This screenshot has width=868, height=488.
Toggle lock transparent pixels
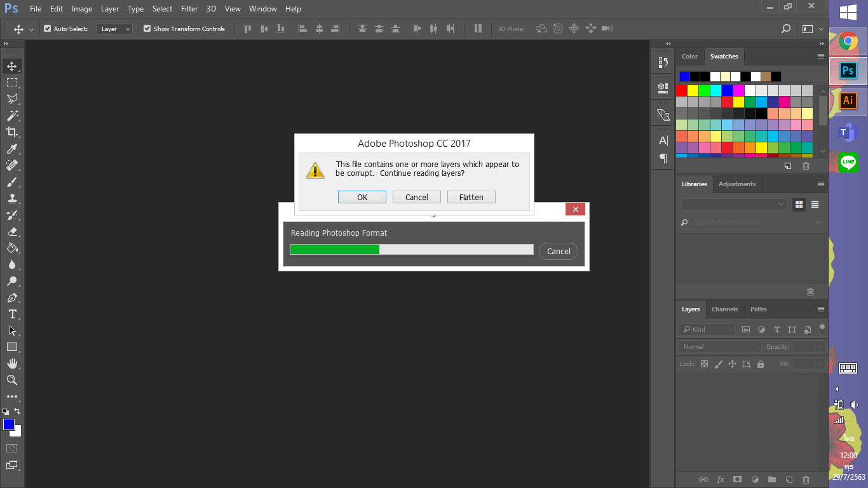[704, 364]
